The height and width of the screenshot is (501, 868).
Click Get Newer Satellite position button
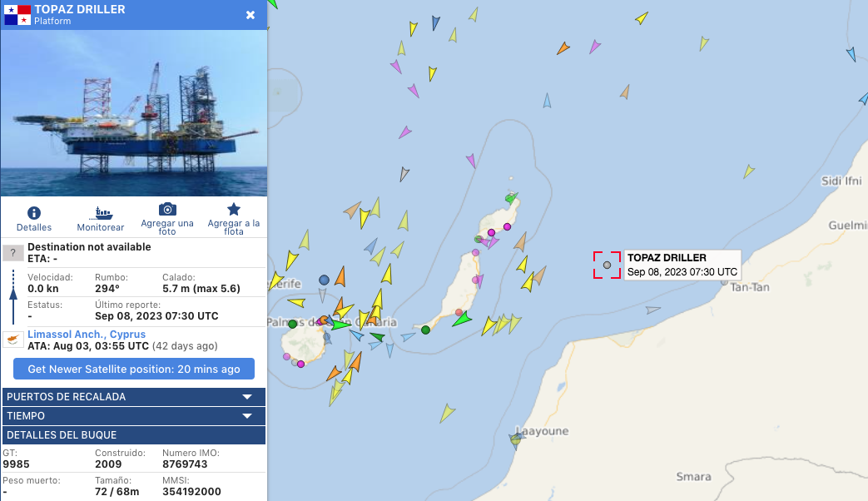click(134, 370)
